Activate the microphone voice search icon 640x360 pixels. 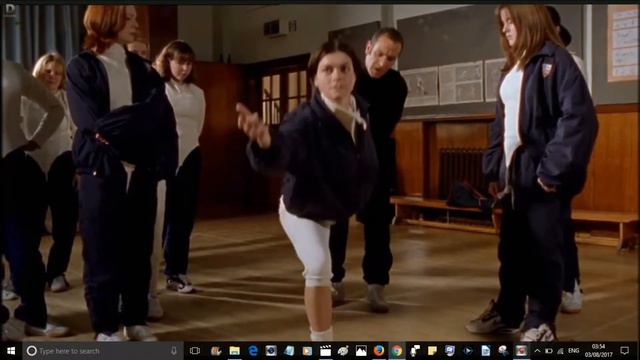tap(174, 351)
